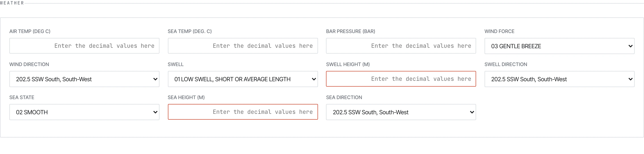Open the Sea Direction dropdown
Viewport: 644px width, 154px height.
coord(401,112)
